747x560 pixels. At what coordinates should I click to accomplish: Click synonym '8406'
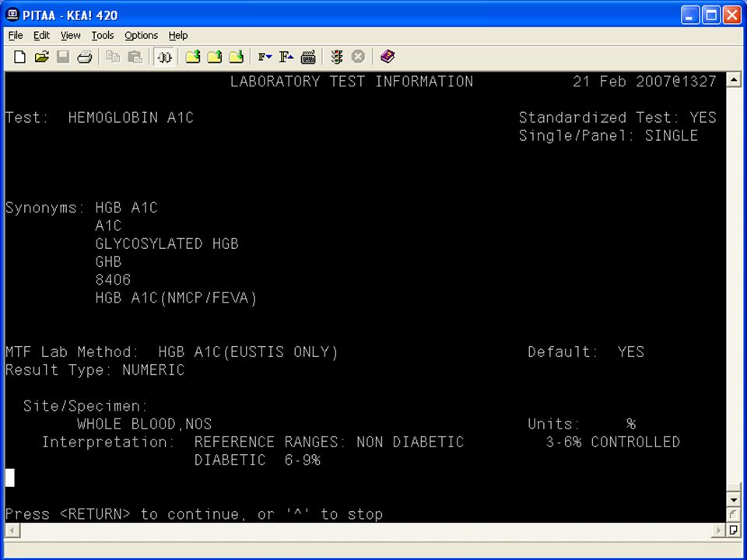(x=113, y=280)
